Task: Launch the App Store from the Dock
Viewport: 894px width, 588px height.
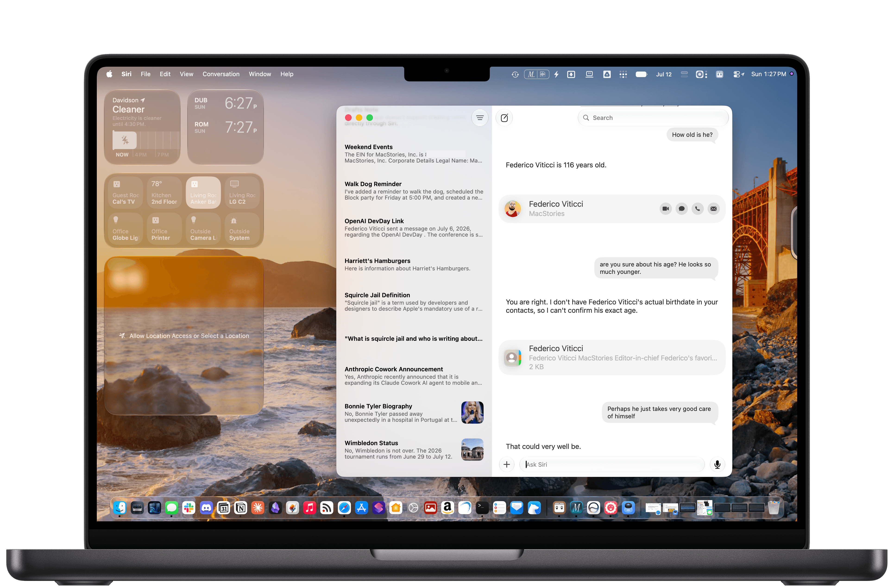Action: pos(361,508)
